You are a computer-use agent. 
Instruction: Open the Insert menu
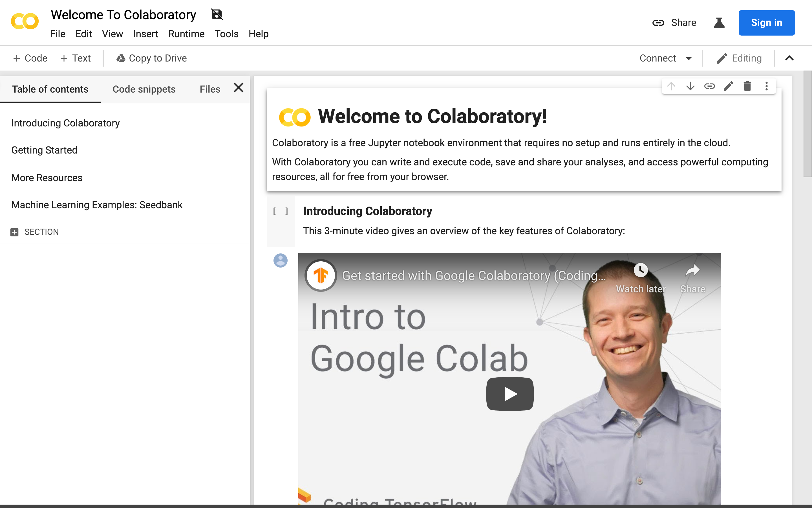(x=145, y=34)
